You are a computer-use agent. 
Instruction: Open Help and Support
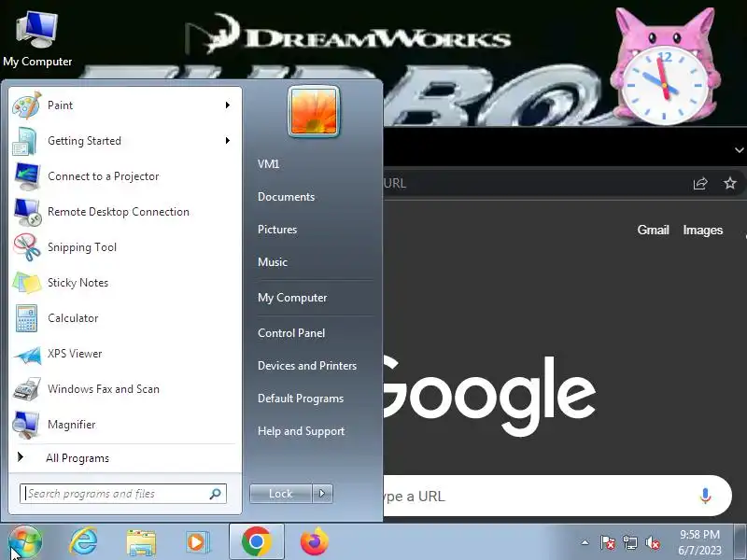[x=301, y=431]
